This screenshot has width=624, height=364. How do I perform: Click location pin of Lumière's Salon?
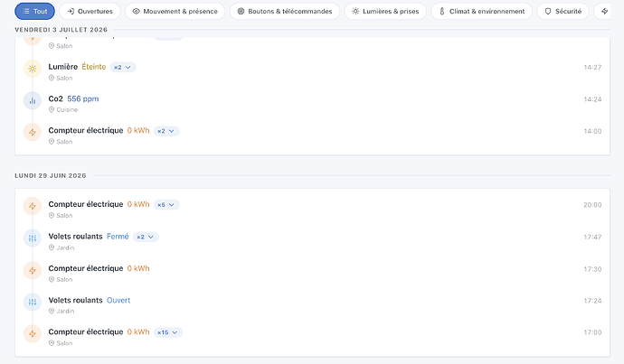[x=52, y=78]
